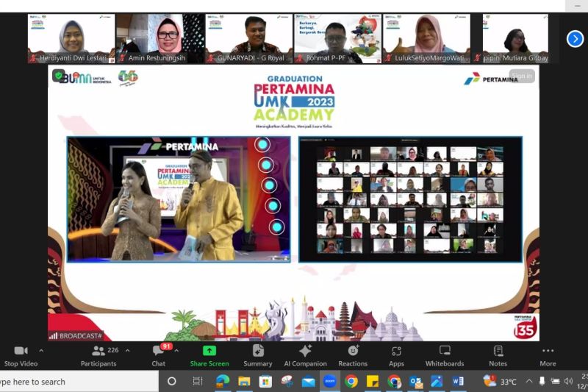The image size is (588, 392).
Task: Open Task View on taskbar
Action: click(x=197, y=382)
